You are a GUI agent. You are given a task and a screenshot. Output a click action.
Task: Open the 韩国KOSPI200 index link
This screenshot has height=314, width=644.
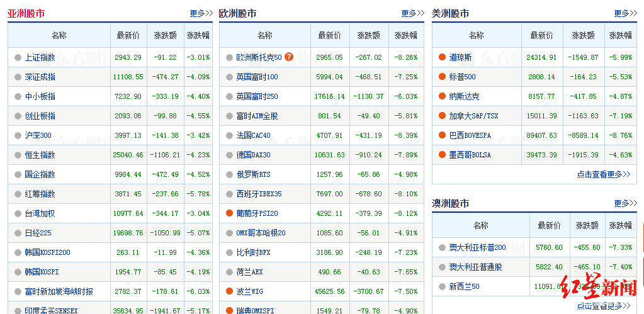point(48,252)
